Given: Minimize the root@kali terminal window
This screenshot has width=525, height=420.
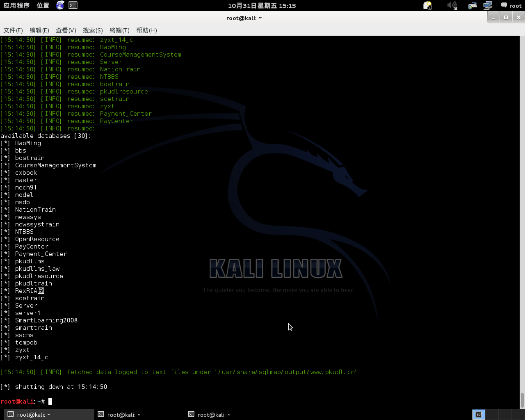Looking at the screenshot, I should click(x=493, y=17).
